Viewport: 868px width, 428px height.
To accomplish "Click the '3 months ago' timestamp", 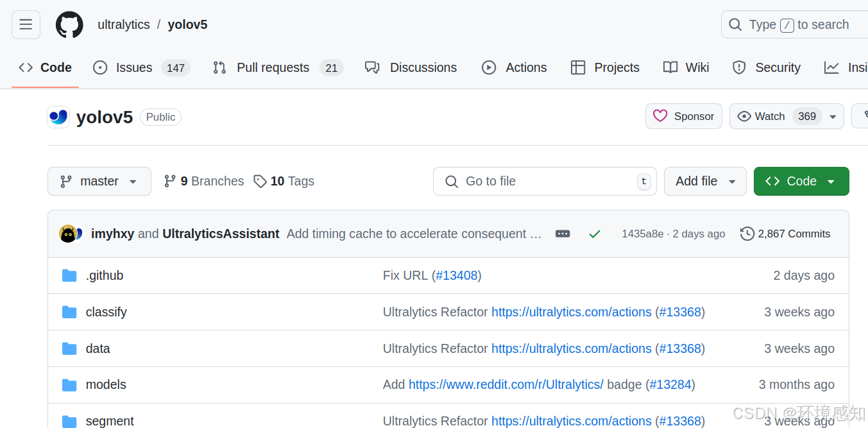I will (x=797, y=384).
